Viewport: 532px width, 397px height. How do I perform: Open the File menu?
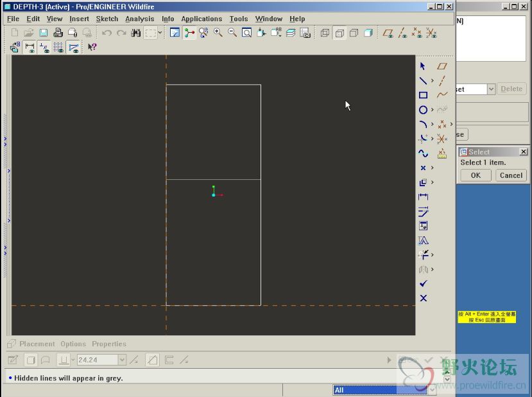coord(13,19)
